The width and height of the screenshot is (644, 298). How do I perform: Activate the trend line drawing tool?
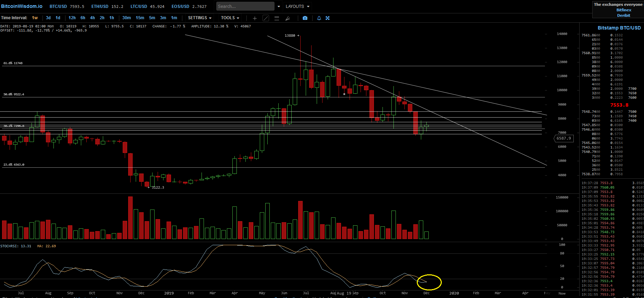[266, 18]
